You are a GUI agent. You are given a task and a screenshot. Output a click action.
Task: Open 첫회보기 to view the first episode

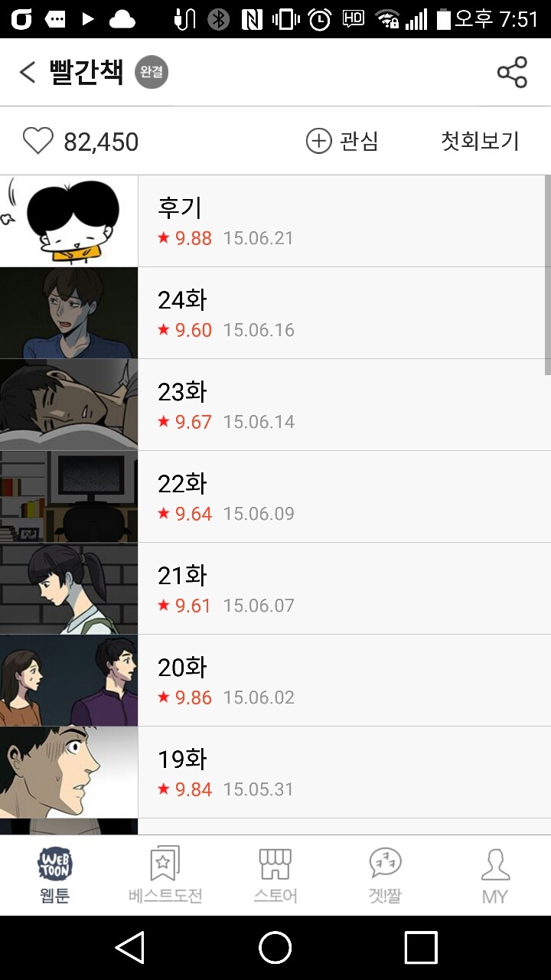[x=480, y=141]
